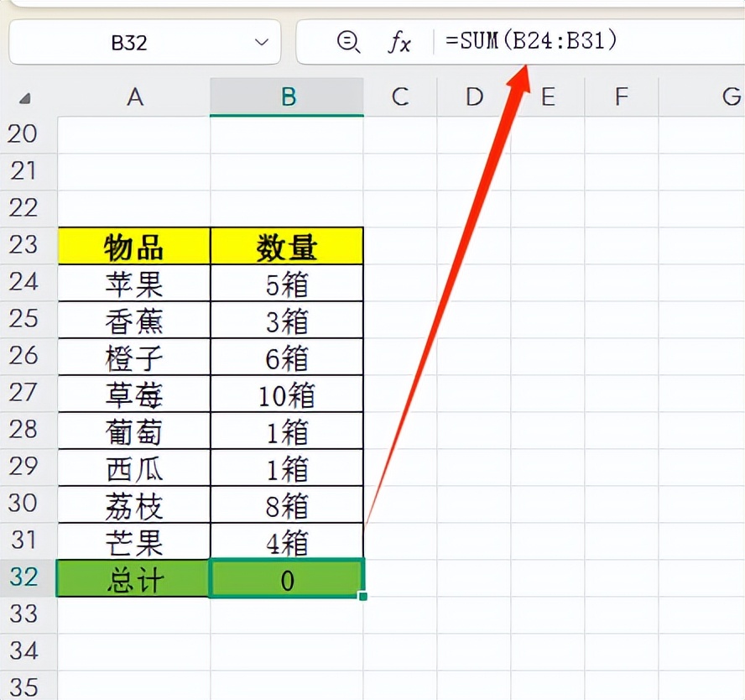
Task: Click cell 4箱
Action: pos(287,541)
